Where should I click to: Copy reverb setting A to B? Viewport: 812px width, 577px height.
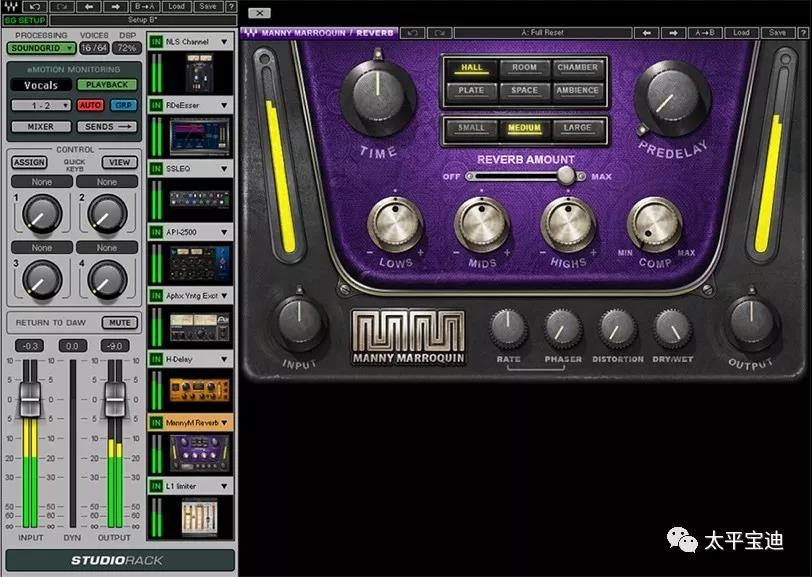tap(705, 33)
